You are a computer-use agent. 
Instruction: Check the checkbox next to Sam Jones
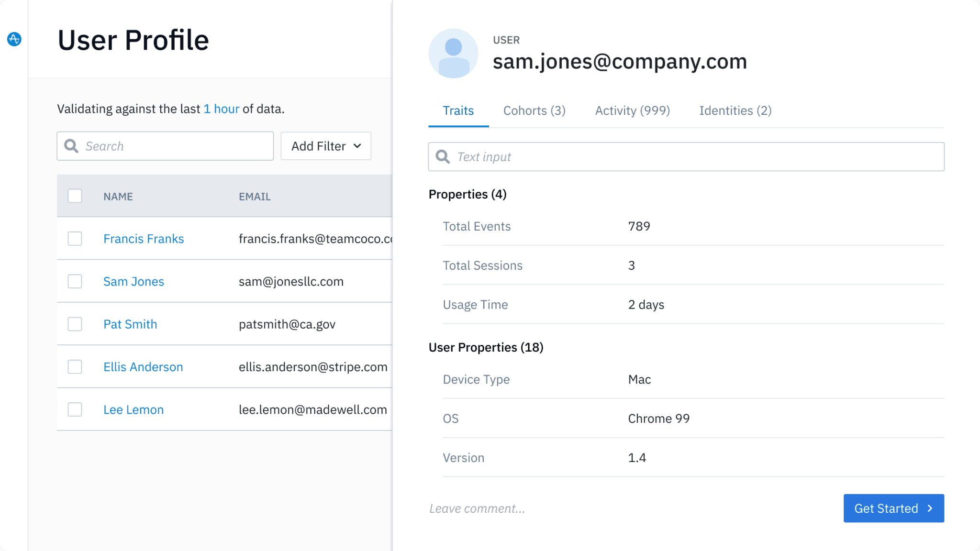(75, 281)
